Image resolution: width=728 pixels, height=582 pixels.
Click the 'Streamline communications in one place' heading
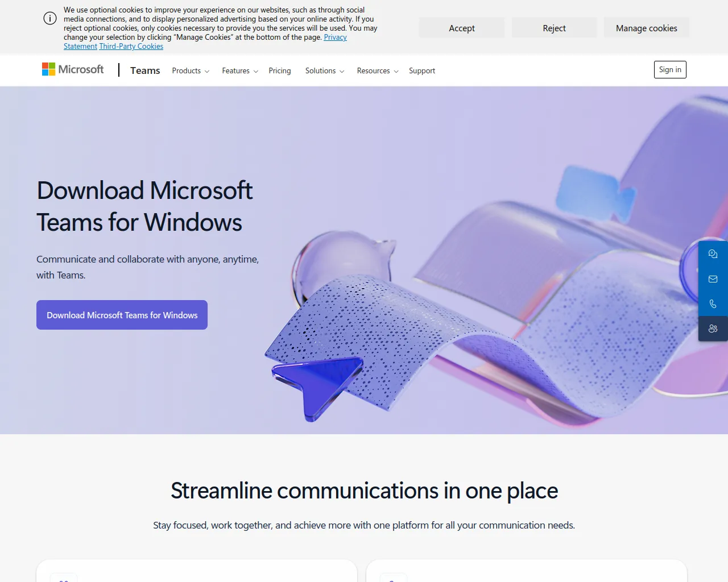coord(364,490)
